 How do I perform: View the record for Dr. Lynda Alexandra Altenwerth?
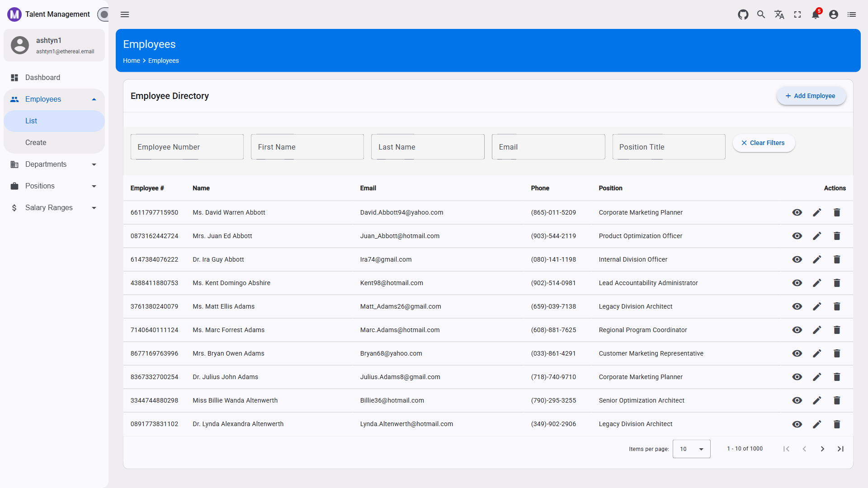click(797, 424)
